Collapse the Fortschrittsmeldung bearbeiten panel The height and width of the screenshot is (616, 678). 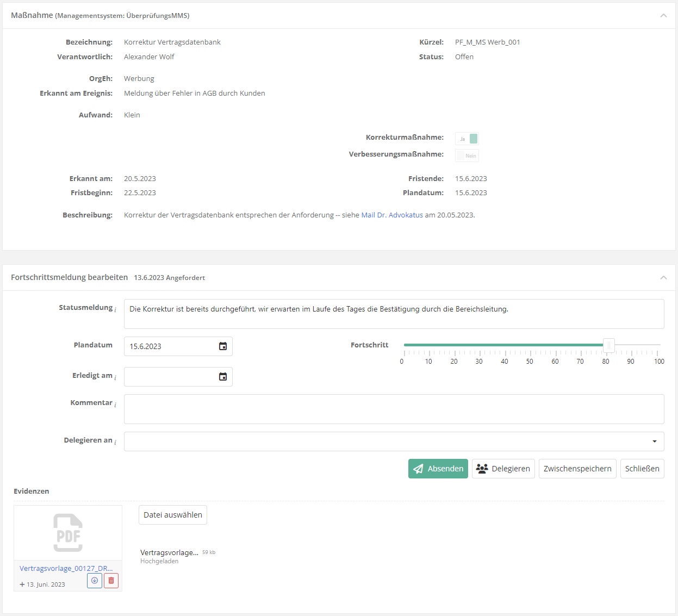(x=663, y=277)
